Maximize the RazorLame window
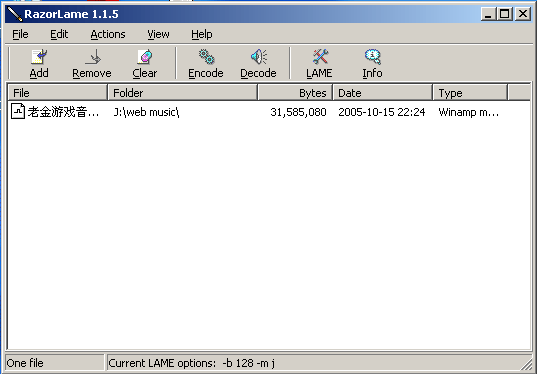 [505, 14]
